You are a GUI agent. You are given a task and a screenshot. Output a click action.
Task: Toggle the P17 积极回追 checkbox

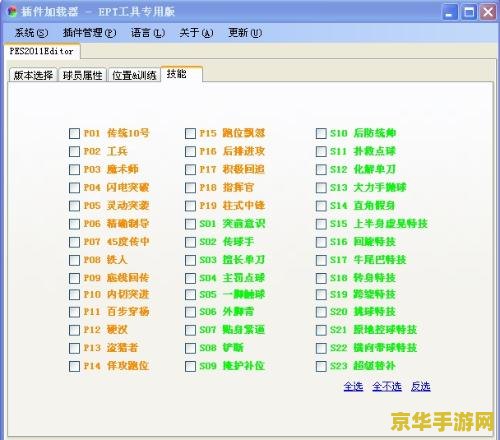tap(190, 169)
